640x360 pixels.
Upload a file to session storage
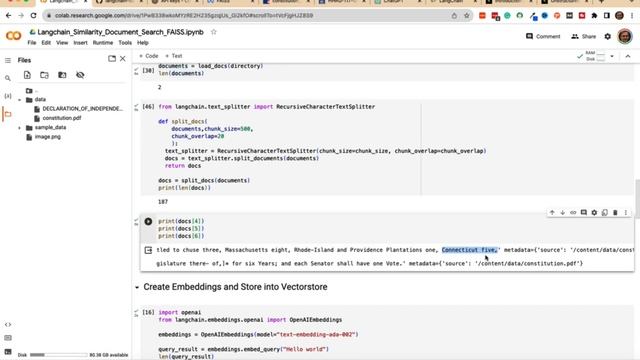coord(27,75)
